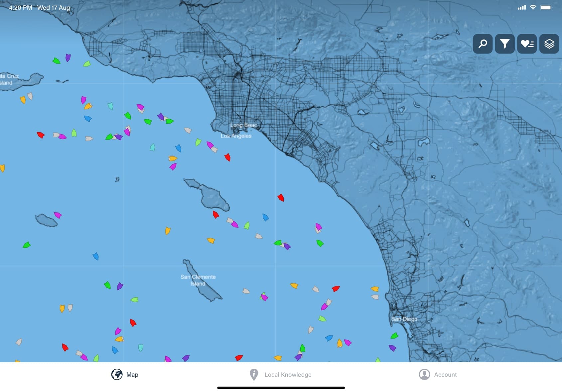Open the Local Knowledge tab
This screenshot has width=562, height=392.
[281, 374]
